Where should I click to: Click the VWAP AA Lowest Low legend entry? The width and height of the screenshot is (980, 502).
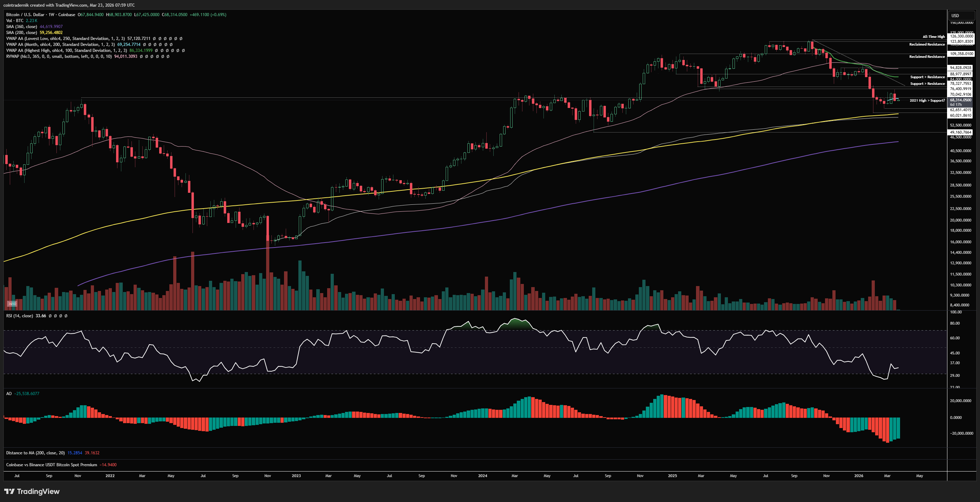point(65,39)
